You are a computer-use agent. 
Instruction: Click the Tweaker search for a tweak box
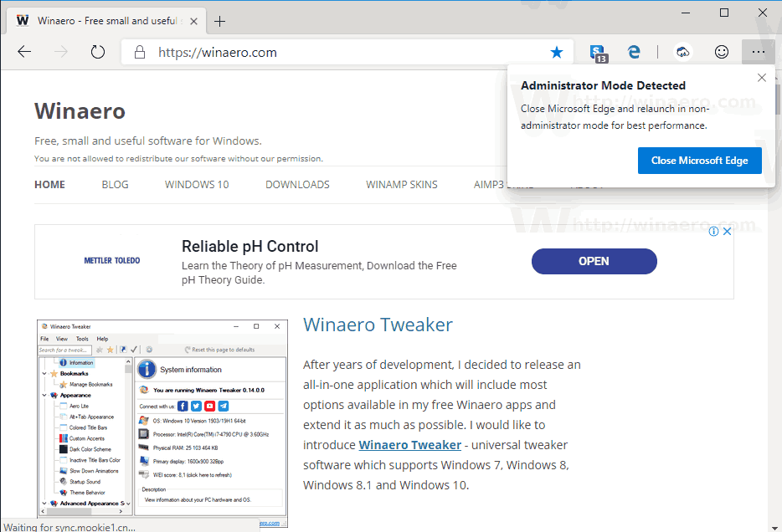point(64,350)
